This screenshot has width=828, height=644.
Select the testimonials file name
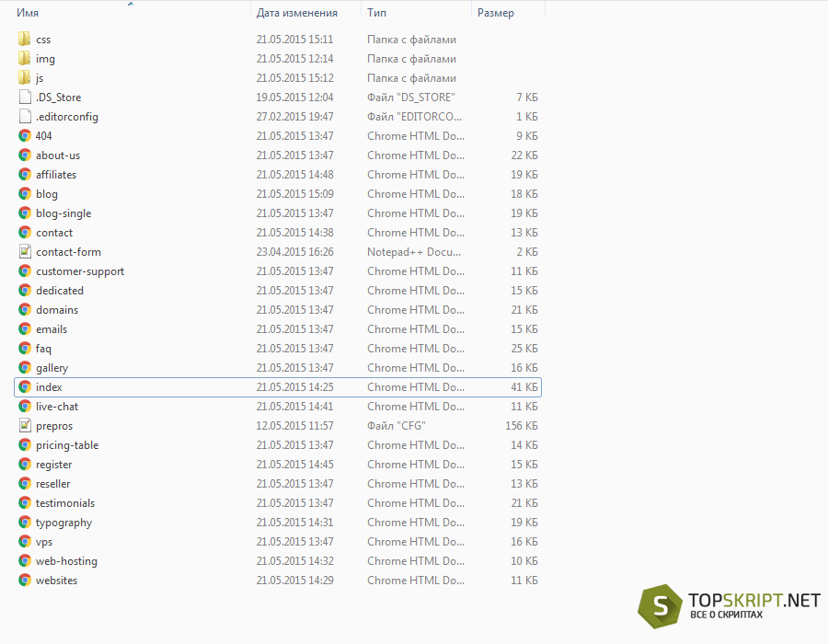(x=65, y=503)
